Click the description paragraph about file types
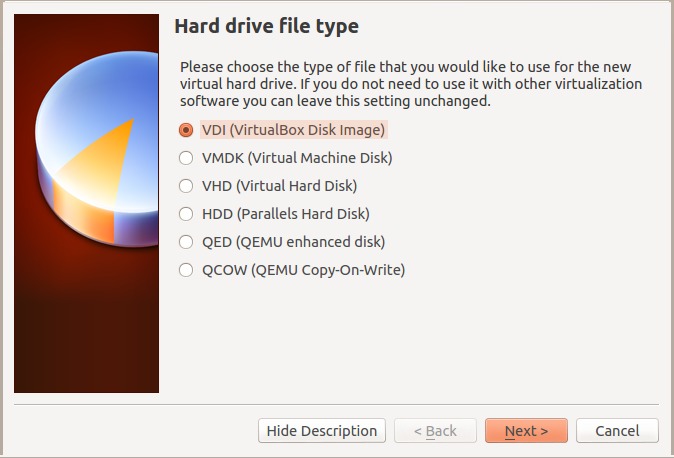Viewport: 674px width, 458px height. pos(410,84)
